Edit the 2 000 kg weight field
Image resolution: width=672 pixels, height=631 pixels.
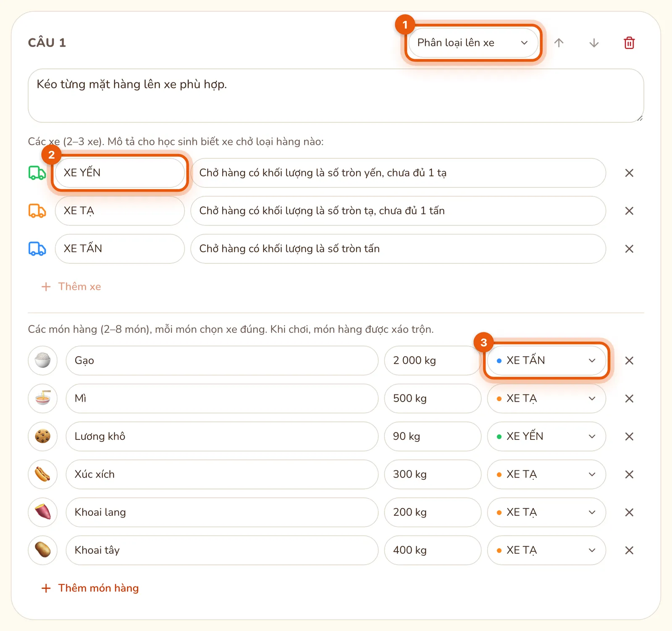pos(433,360)
